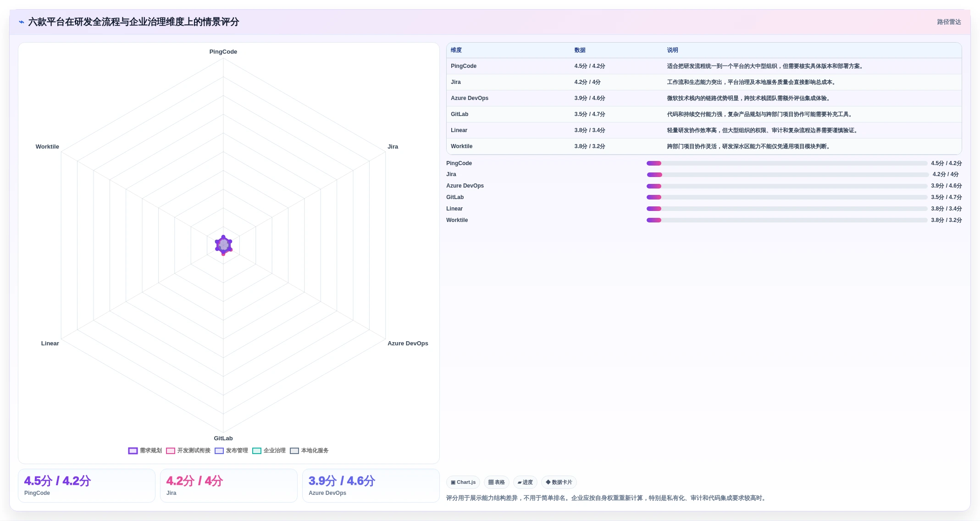The height and width of the screenshot is (521, 980).
Task: Click the Azure DevOps progress bar
Action: 787,186
